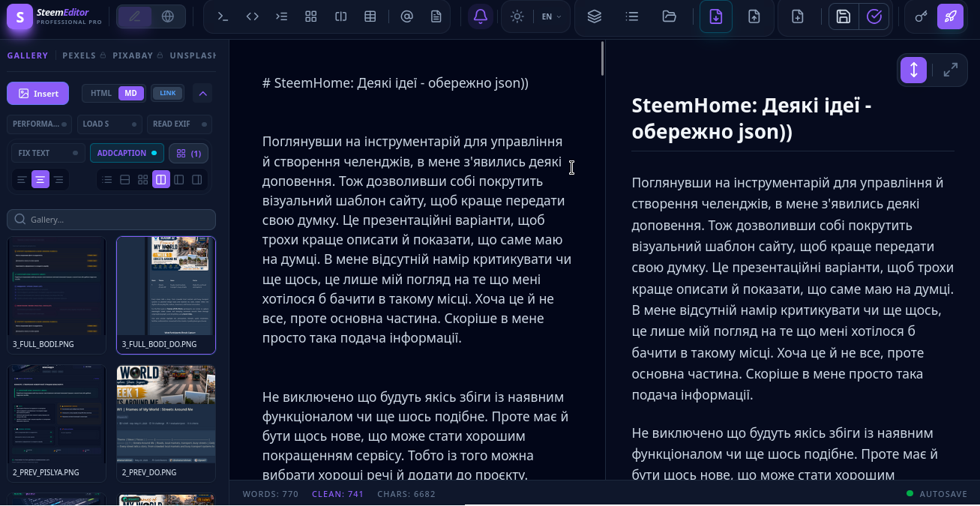
Task: Save with the floppy disk icon
Action: pos(844,16)
